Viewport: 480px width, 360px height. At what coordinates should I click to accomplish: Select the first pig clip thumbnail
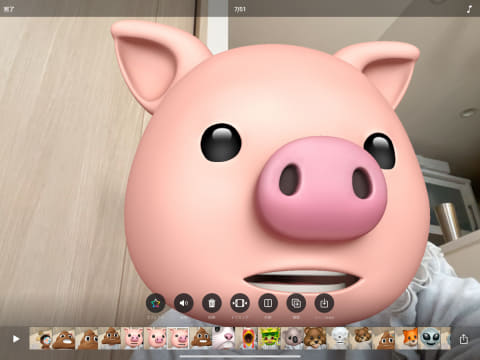point(133,338)
